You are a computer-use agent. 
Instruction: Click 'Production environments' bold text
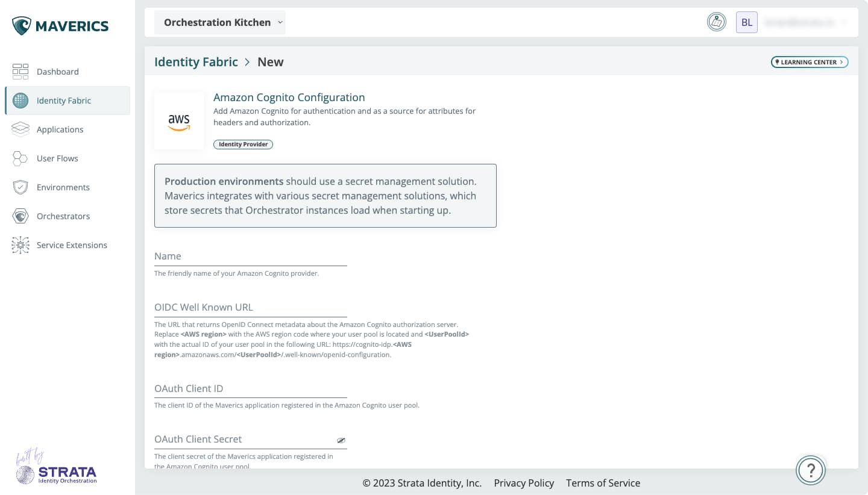click(x=224, y=181)
